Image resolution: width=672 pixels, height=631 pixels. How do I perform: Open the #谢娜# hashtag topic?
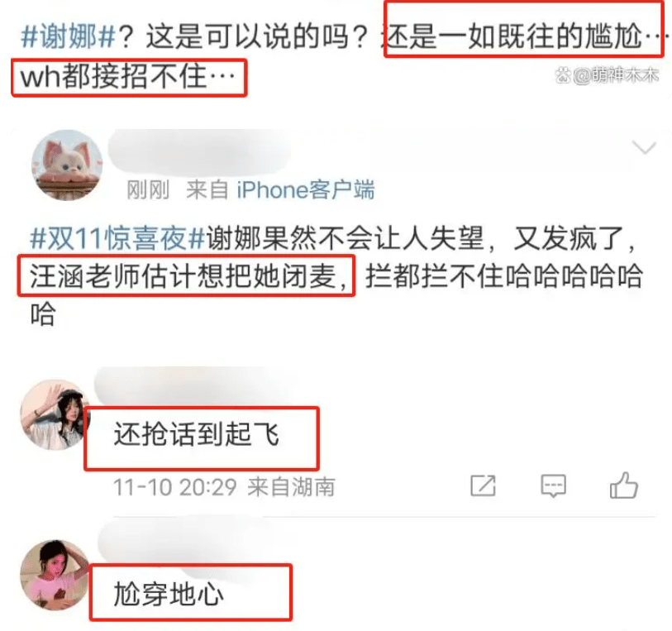(68, 37)
